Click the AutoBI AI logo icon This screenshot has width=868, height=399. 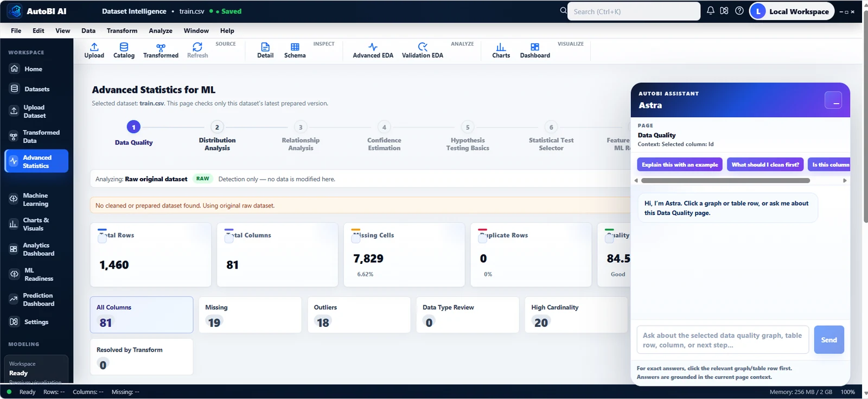(15, 11)
